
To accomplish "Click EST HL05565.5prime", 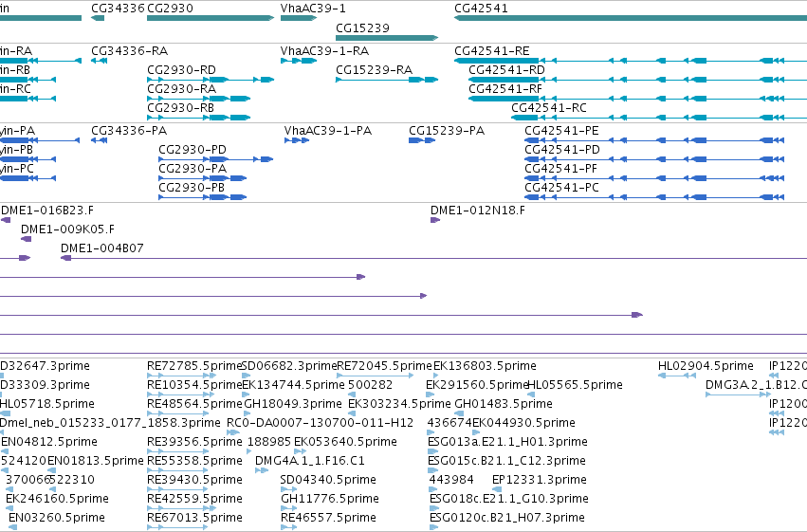I will click(x=576, y=385).
